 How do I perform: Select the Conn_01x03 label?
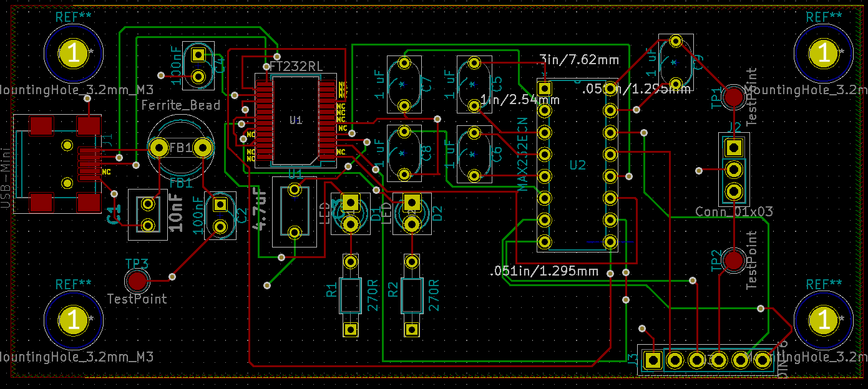pos(734,211)
